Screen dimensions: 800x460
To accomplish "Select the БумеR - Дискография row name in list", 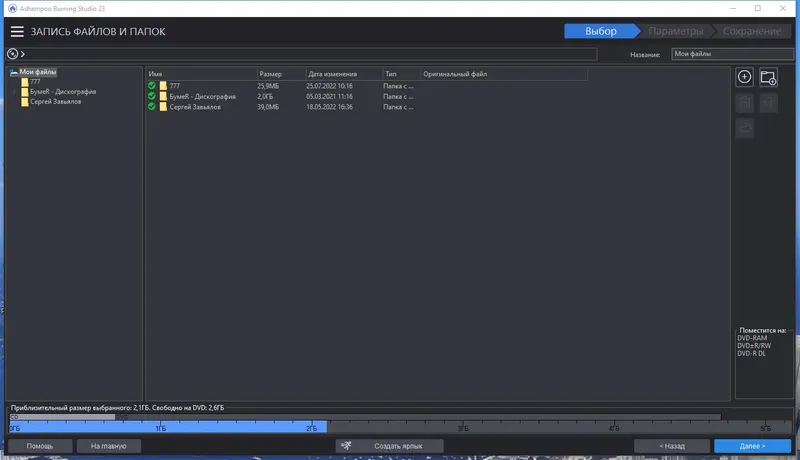I will click(x=203, y=96).
